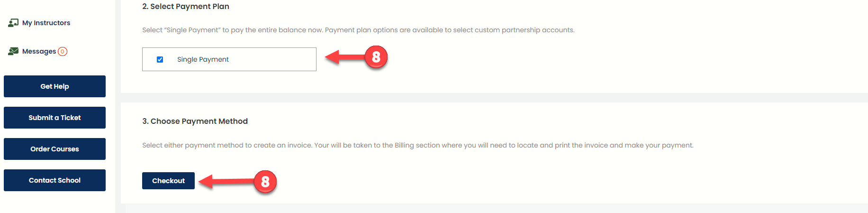The width and height of the screenshot is (868, 213).
Task: Click the Choose Payment Method heading
Action: pyautogui.click(x=195, y=121)
